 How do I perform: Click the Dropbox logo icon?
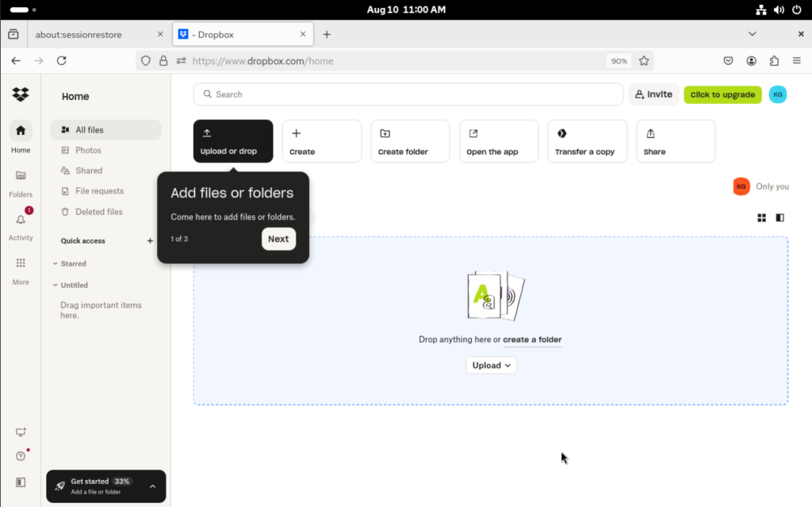point(21,95)
